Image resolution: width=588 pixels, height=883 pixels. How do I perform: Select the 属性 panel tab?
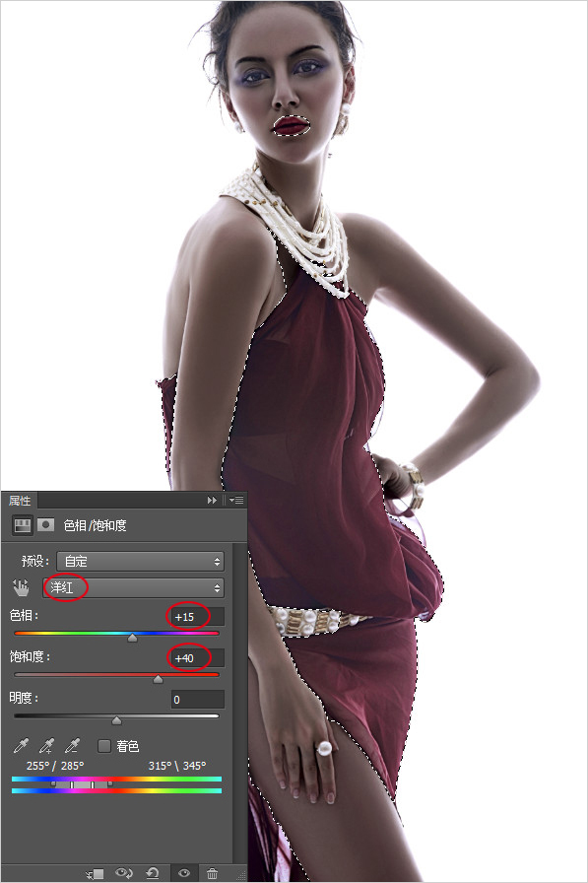[20, 501]
